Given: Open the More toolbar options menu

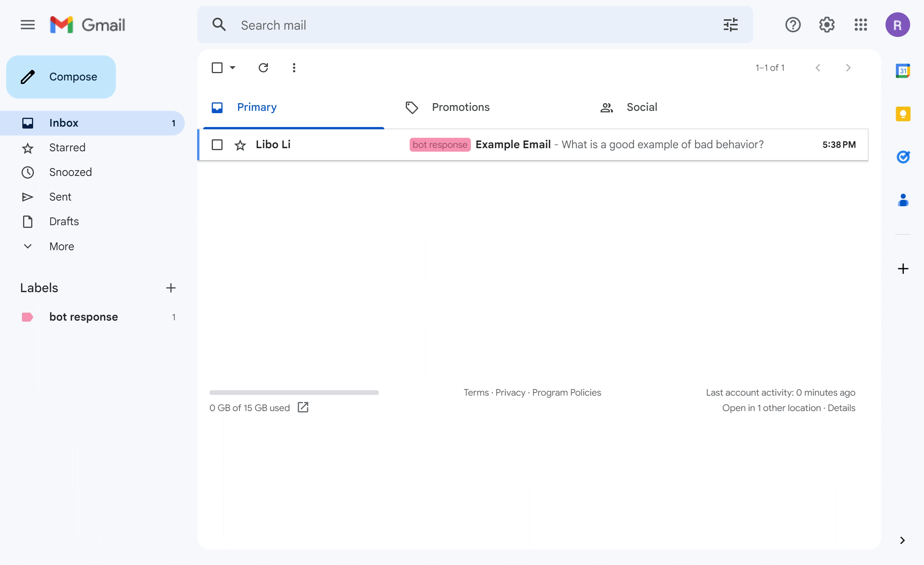Looking at the screenshot, I should click(294, 68).
